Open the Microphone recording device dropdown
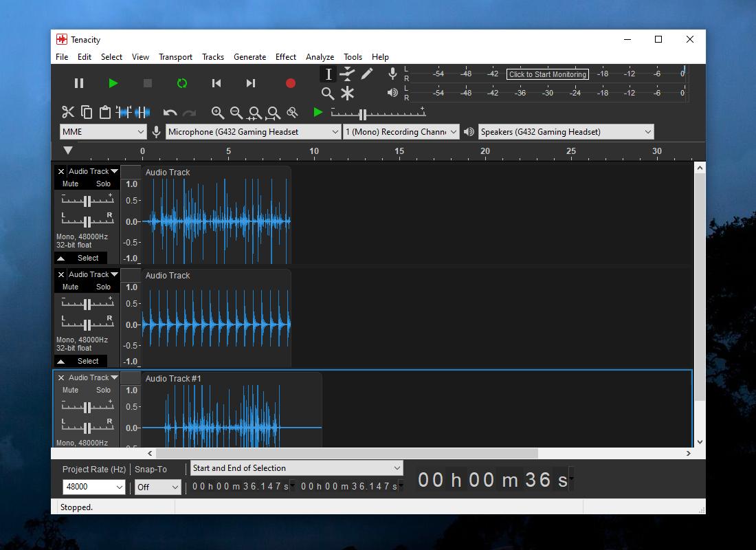 click(254, 132)
